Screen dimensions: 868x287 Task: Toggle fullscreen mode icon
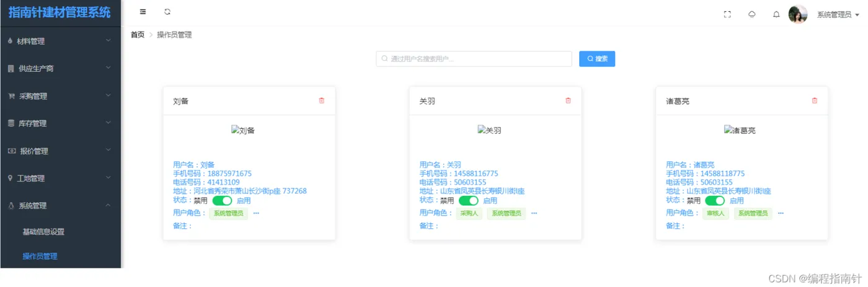coord(728,14)
